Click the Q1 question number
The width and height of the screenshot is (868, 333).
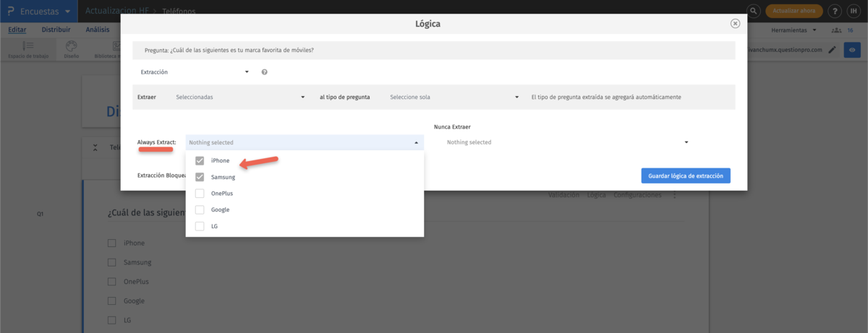pos(41,214)
